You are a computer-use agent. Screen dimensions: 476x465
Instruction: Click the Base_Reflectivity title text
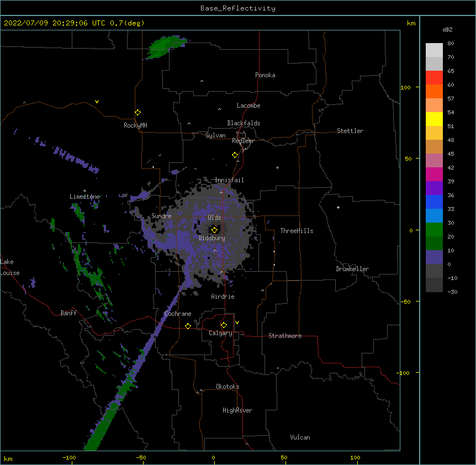point(238,8)
